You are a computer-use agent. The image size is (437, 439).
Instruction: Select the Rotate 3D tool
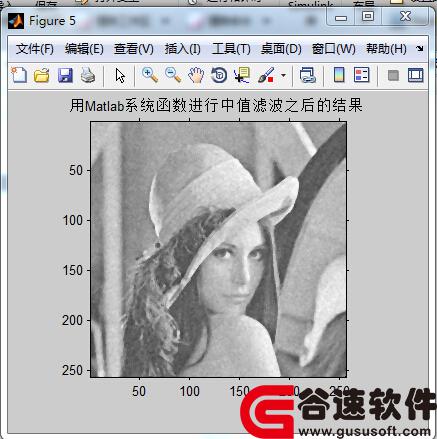pos(219,75)
